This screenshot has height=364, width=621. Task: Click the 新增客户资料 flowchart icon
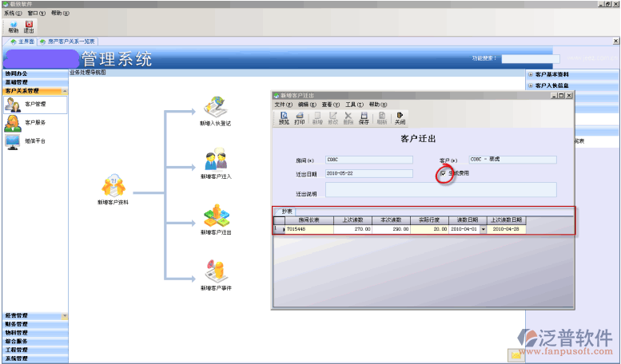pyautogui.click(x=113, y=185)
